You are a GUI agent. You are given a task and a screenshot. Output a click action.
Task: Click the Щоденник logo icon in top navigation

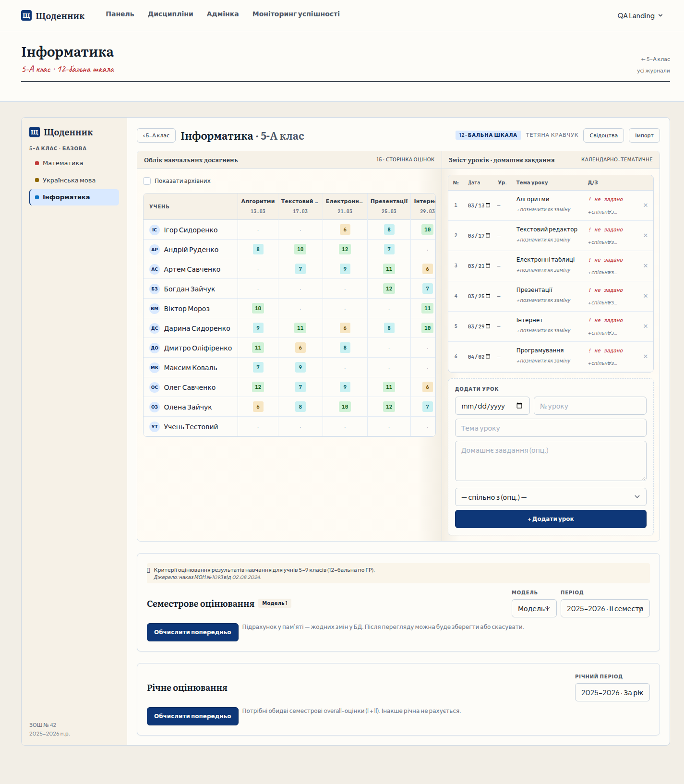[x=26, y=15]
